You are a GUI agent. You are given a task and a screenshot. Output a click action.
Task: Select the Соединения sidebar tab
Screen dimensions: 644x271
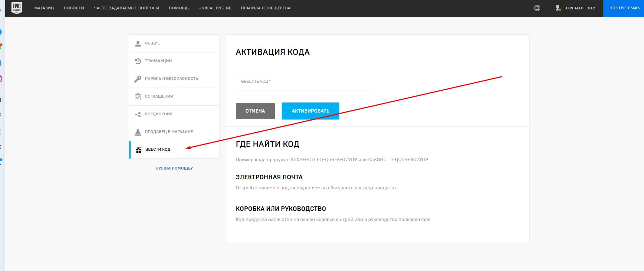174,114
